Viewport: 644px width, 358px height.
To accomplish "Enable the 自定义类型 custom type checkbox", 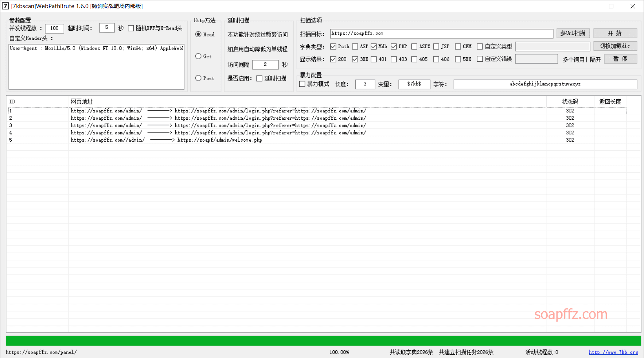I will coord(480,46).
